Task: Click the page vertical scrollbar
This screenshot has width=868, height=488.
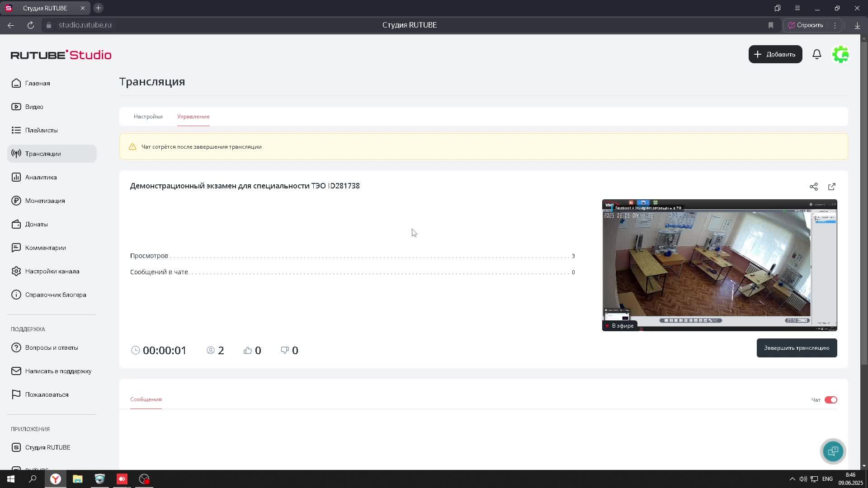Action: point(864,203)
